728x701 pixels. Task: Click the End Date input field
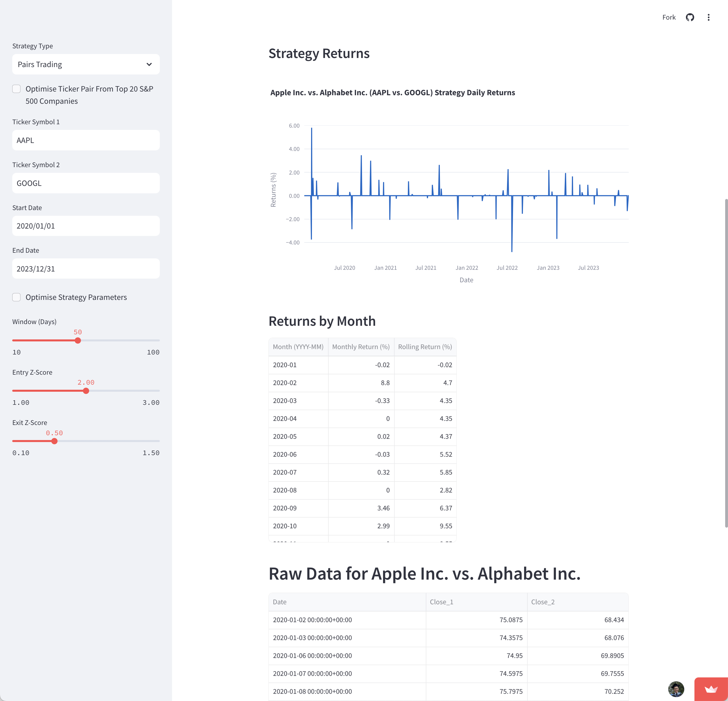point(86,268)
